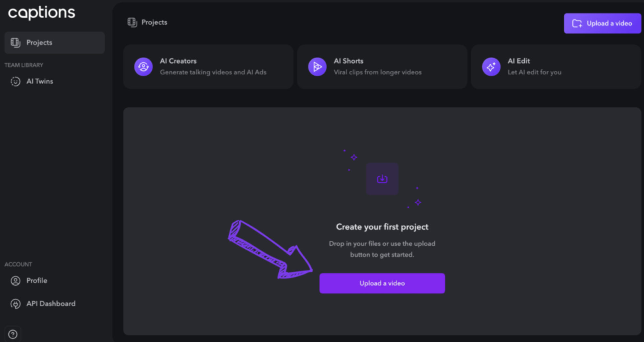Open help via question mark icon

(x=13, y=334)
